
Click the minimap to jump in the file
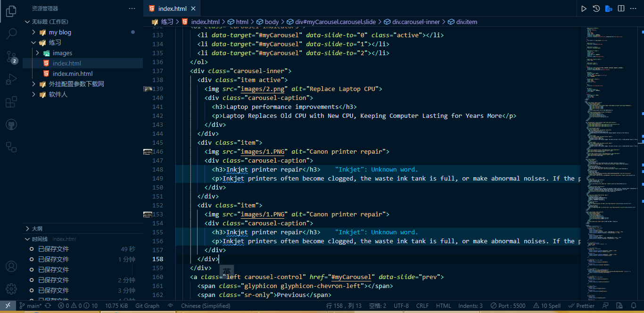tap(611, 141)
